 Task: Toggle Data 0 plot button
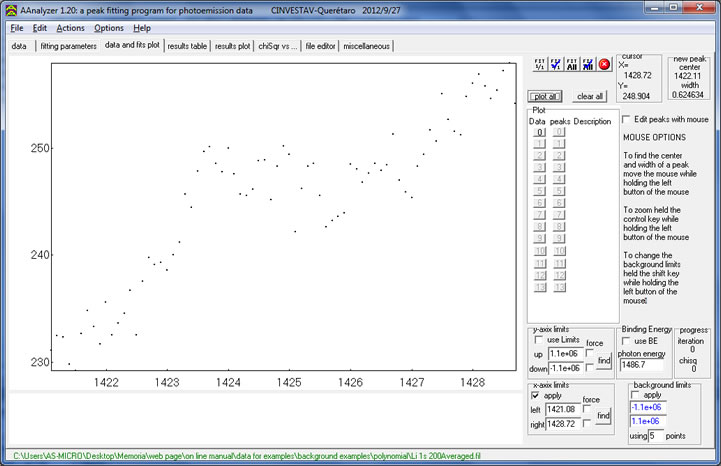coord(539,132)
